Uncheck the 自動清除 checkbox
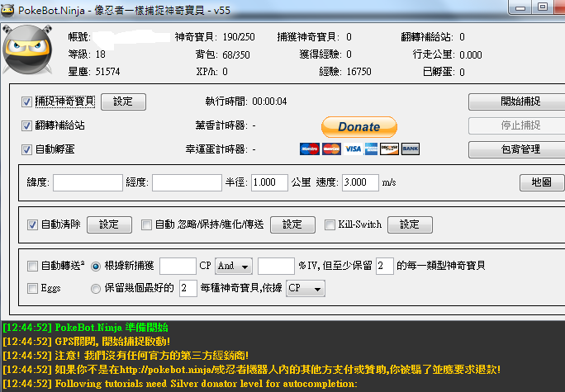 [32, 225]
